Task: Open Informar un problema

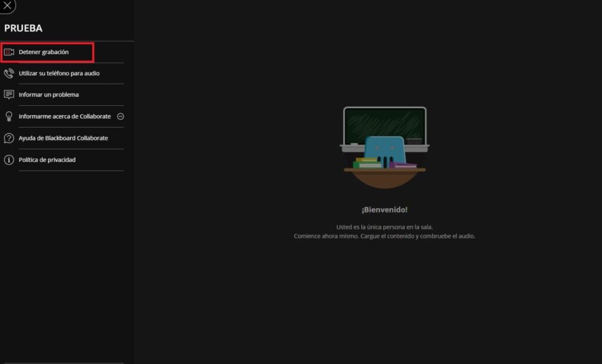Action: [x=49, y=95]
